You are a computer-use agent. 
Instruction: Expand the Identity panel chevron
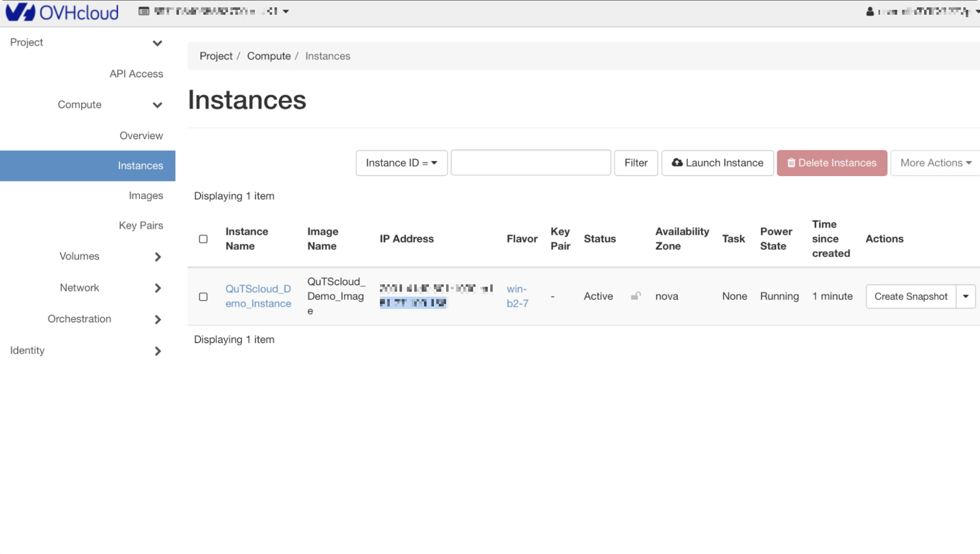pyautogui.click(x=157, y=351)
